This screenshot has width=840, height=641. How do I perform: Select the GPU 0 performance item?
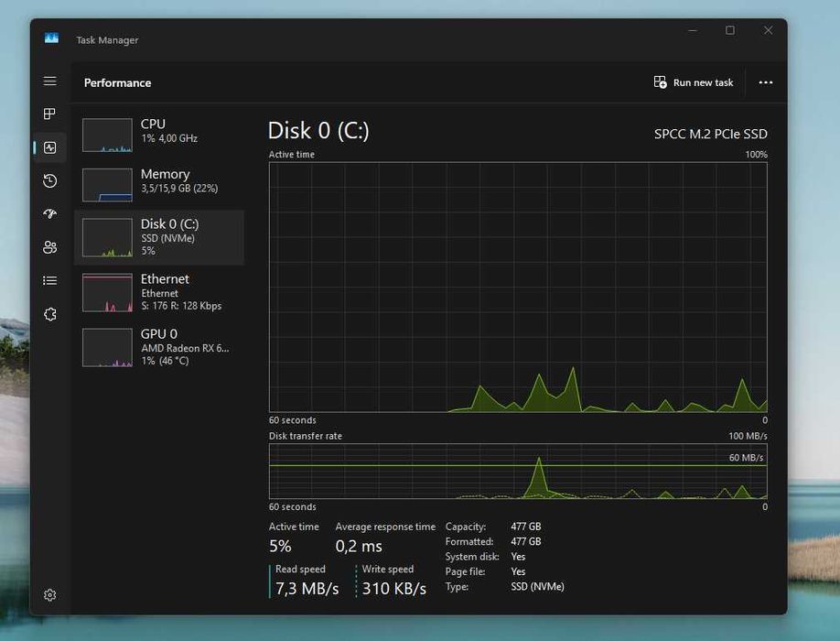click(x=159, y=347)
